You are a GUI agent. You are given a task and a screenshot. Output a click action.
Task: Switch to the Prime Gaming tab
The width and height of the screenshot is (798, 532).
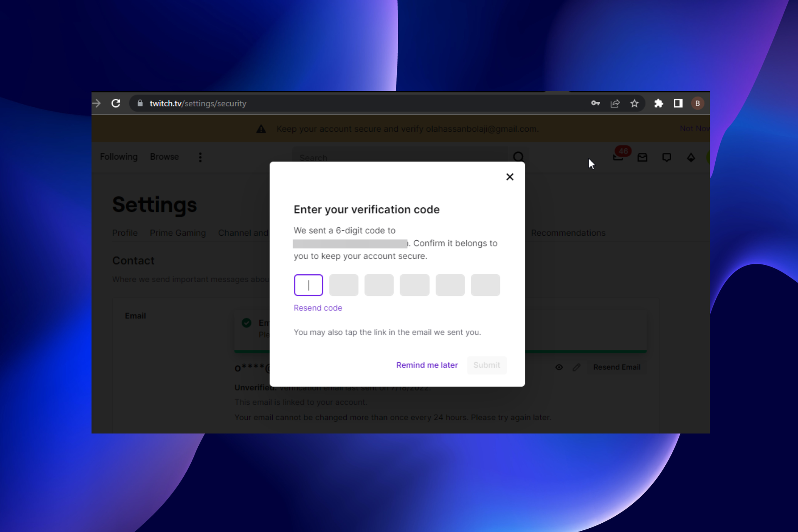pyautogui.click(x=177, y=233)
